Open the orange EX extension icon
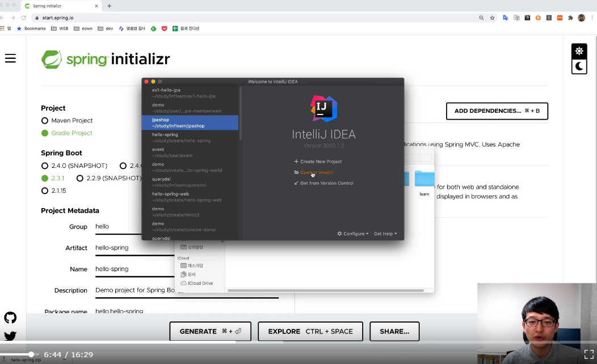Viewport: 597px width, 364px height. click(560, 18)
